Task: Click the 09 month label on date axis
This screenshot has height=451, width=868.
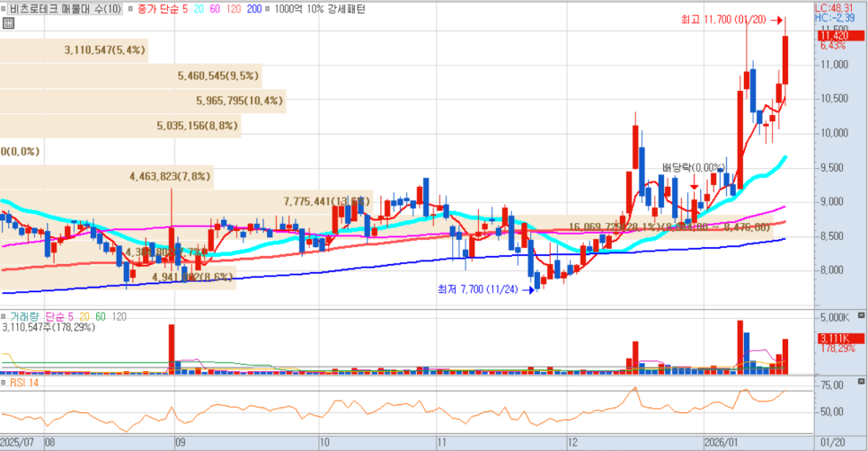Action: coord(180,443)
